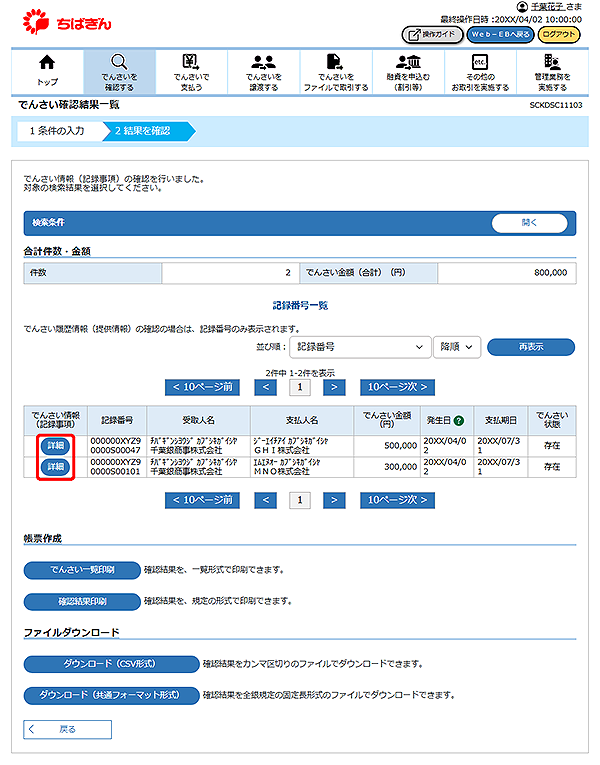Open the user profile icon beside 千葉花子
Image resolution: width=600 pixels, height=765 pixels.
coord(522,6)
